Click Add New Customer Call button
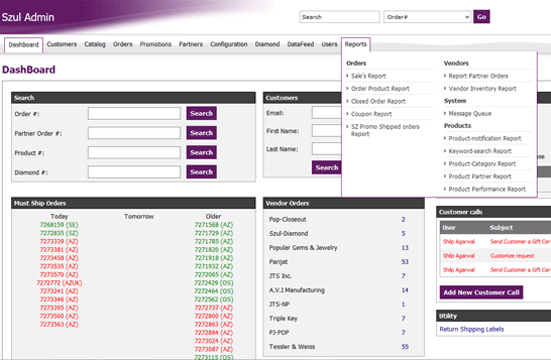 pyautogui.click(x=481, y=292)
